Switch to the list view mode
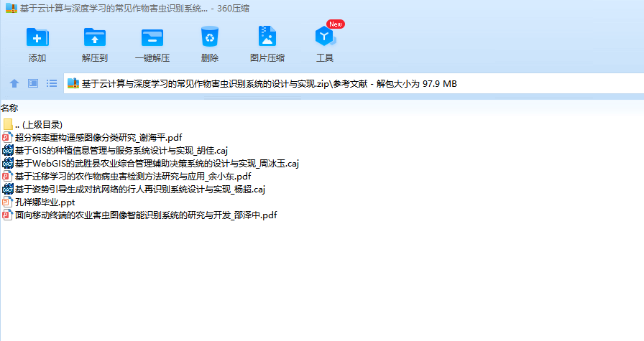644x341 pixels. pos(52,84)
